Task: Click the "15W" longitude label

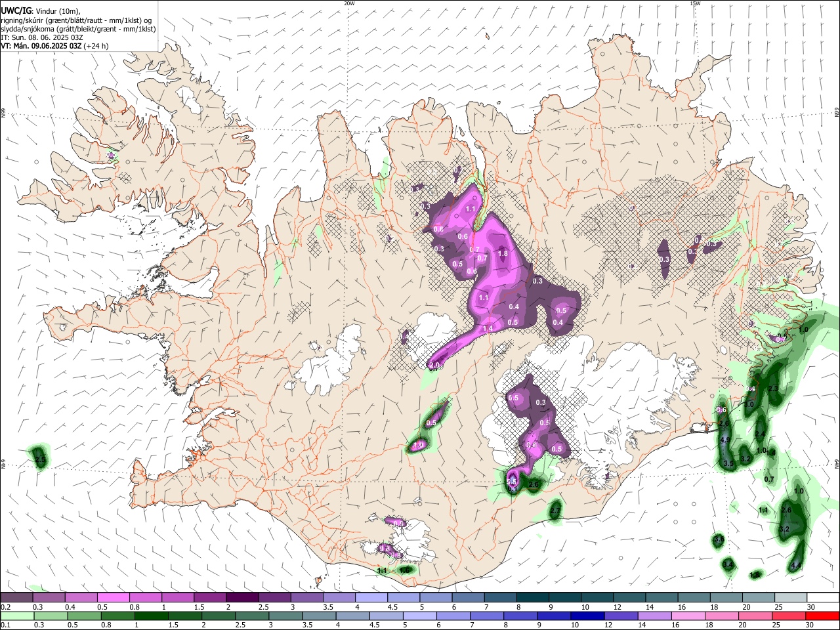Action: pyautogui.click(x=695, y=3)
